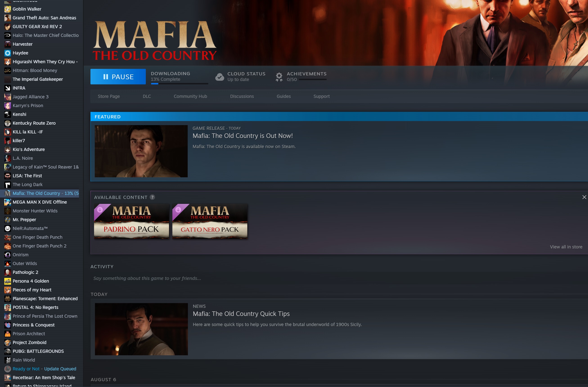This screenshot has height=387, width=588.
Task: Open the Quick Tips news thumbnail
Action: [x=141, y=329]
